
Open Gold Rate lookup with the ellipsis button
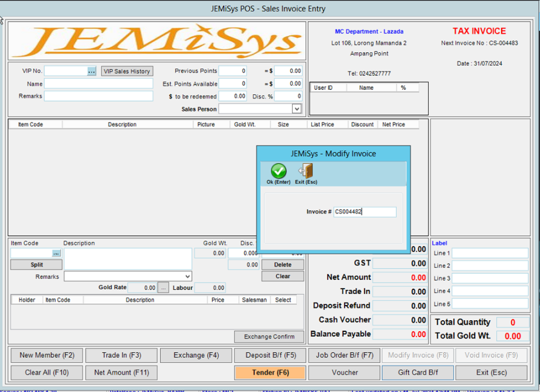[163, 287]
